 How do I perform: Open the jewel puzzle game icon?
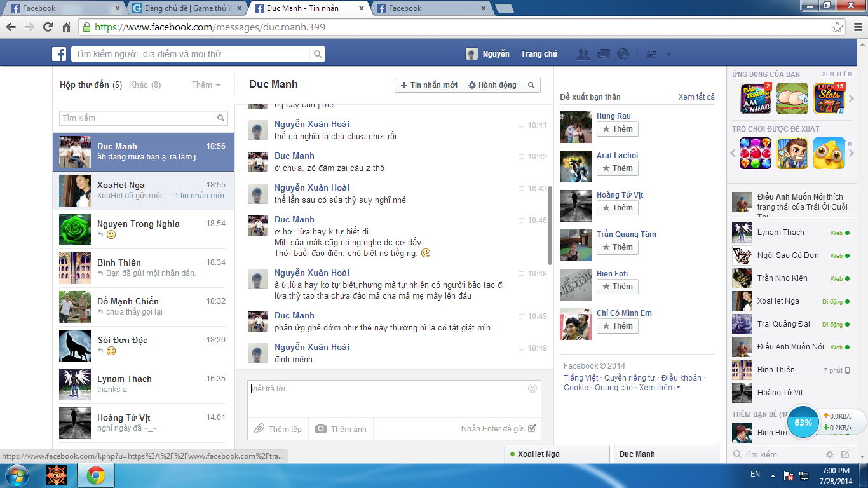tap(756, 153)
